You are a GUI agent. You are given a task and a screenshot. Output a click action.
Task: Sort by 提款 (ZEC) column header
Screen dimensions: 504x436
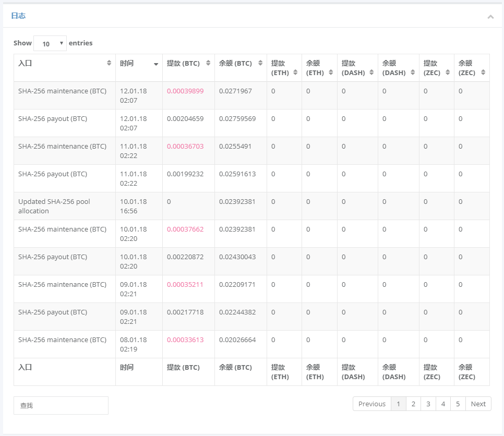click(437, 68)
